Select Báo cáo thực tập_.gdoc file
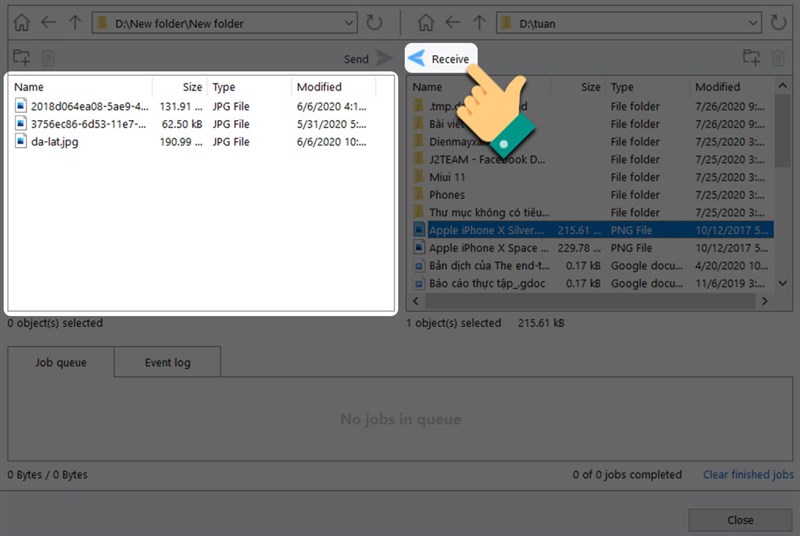Screen dimensions: 800x536 (592, 283)
